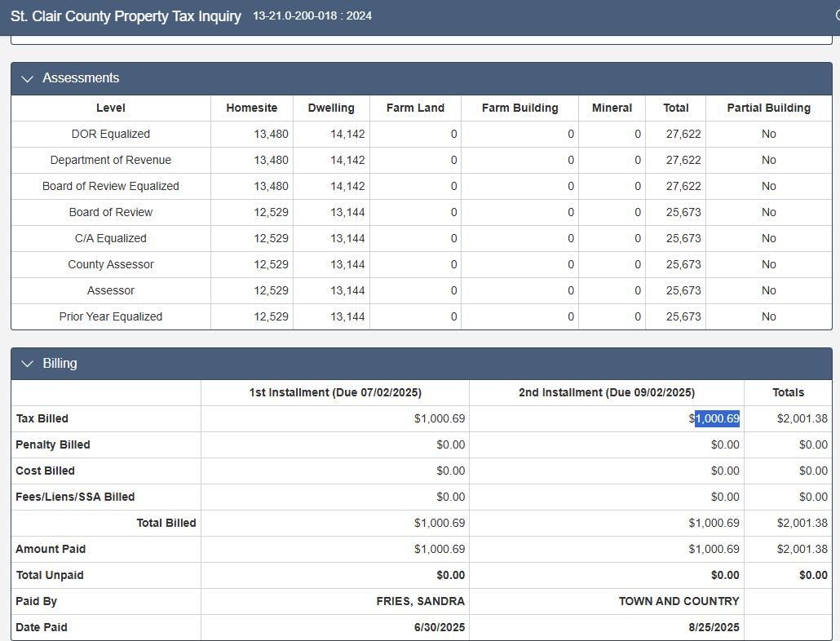Screen dimensions: 840x641
Task: Collapse the Assessments section chevron
Action: click(x=28, y=79)
